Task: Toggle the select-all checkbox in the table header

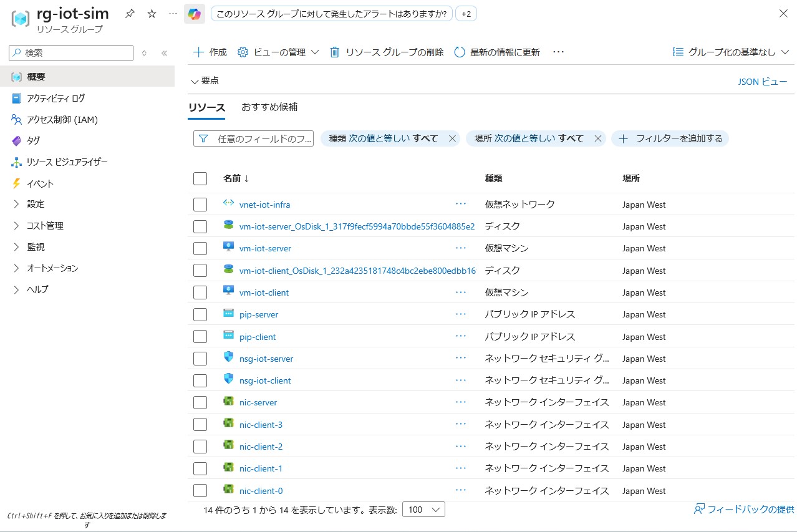Action: click(200, 178)
